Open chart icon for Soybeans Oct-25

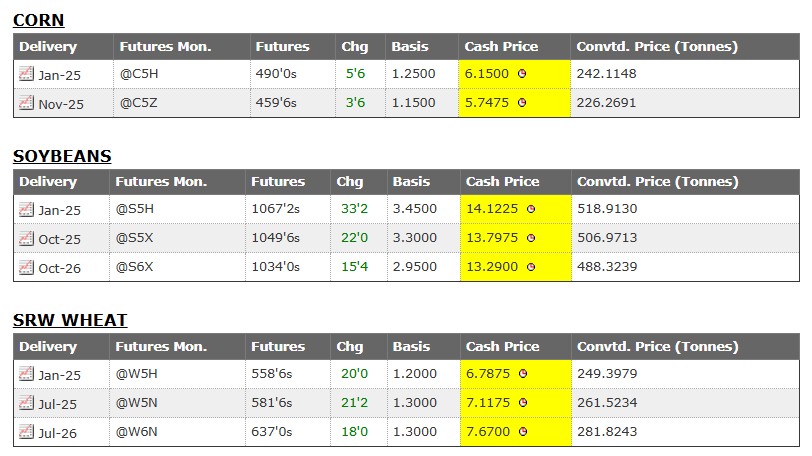click(26, 238)
